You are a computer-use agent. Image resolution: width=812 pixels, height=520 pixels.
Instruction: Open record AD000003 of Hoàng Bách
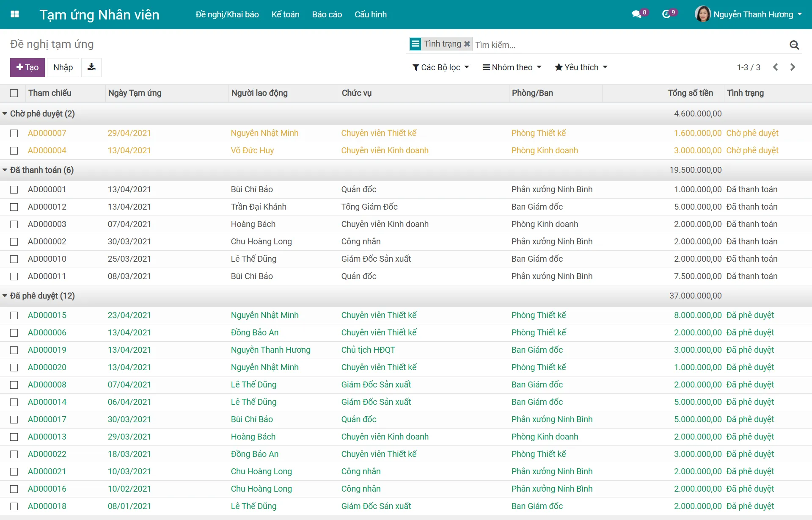[47, 224]
